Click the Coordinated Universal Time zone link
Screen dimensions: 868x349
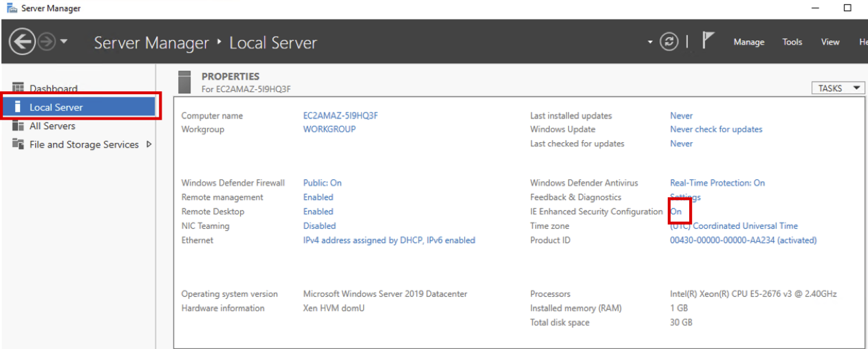(x=744, y=225)
